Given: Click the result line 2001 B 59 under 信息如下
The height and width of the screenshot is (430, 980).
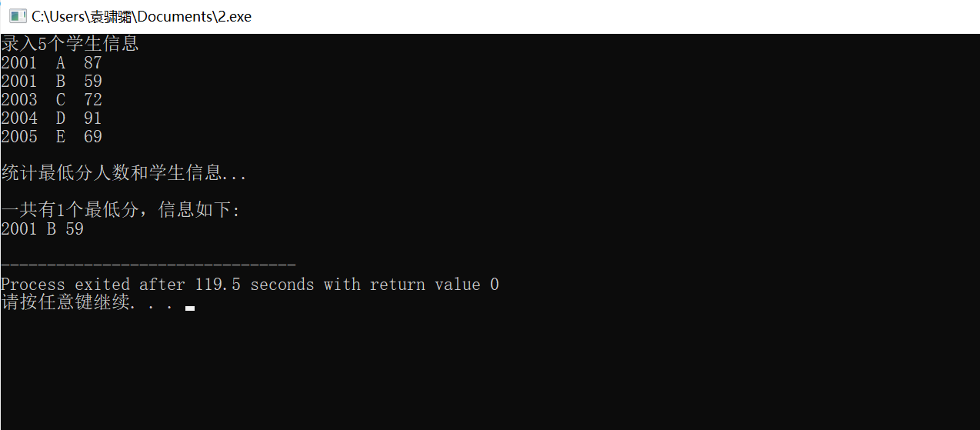Looking at the screenshot, I should pyautogui.click(x=42, y=229).
